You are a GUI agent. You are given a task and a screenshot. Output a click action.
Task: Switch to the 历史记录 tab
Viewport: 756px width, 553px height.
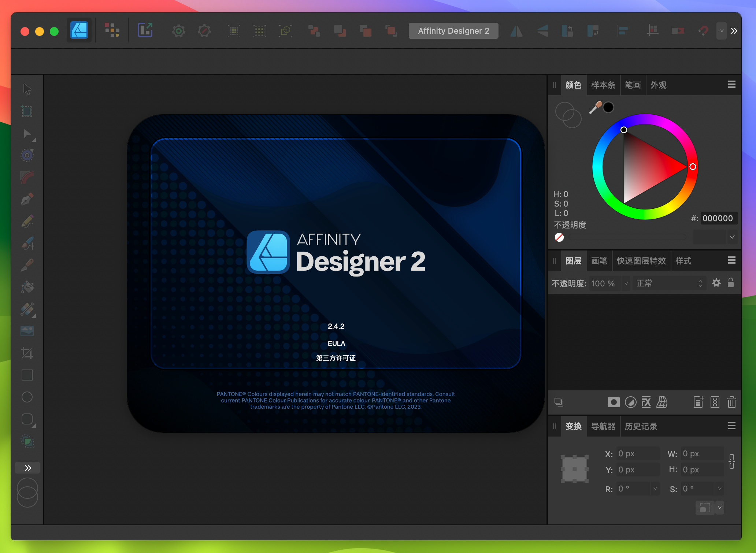(641, 426)
